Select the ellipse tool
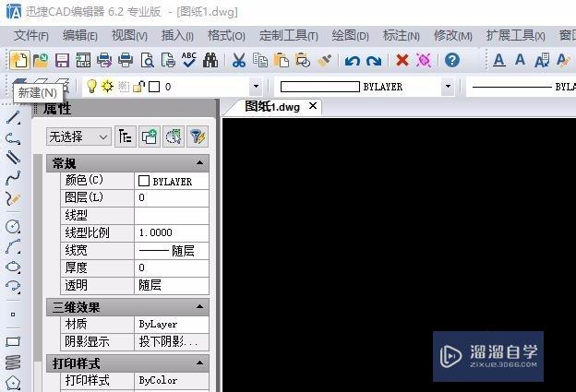 pos(13,267)
